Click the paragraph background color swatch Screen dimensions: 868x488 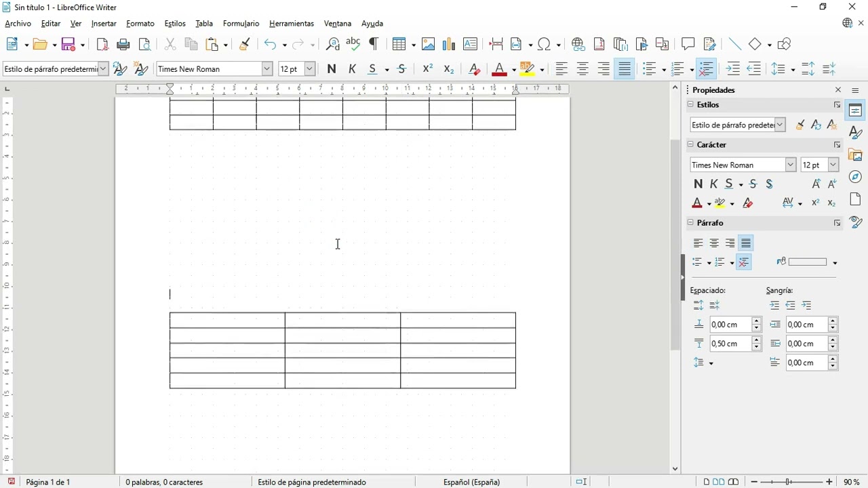[x=808, y=262]
